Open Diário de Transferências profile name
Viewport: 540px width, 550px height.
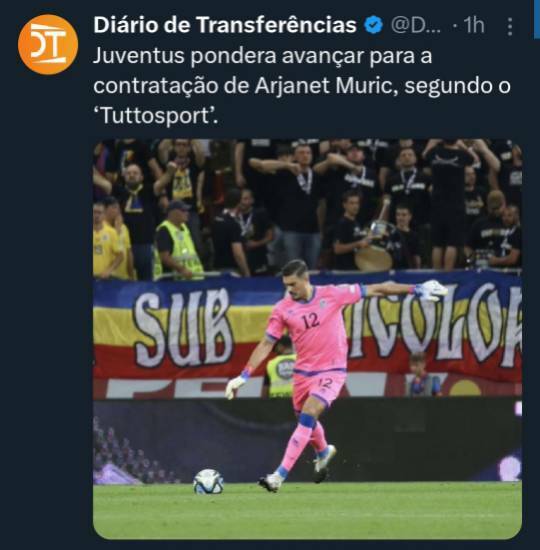[225, 25]
